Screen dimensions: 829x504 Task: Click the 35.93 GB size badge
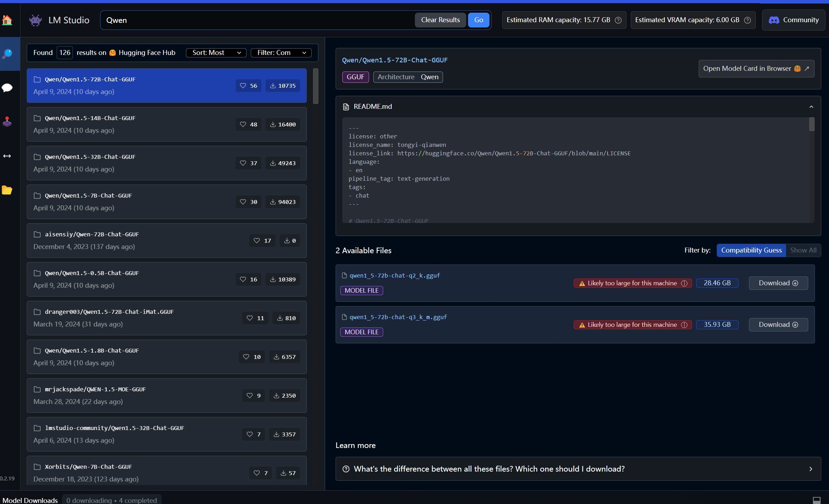[717, 325]
